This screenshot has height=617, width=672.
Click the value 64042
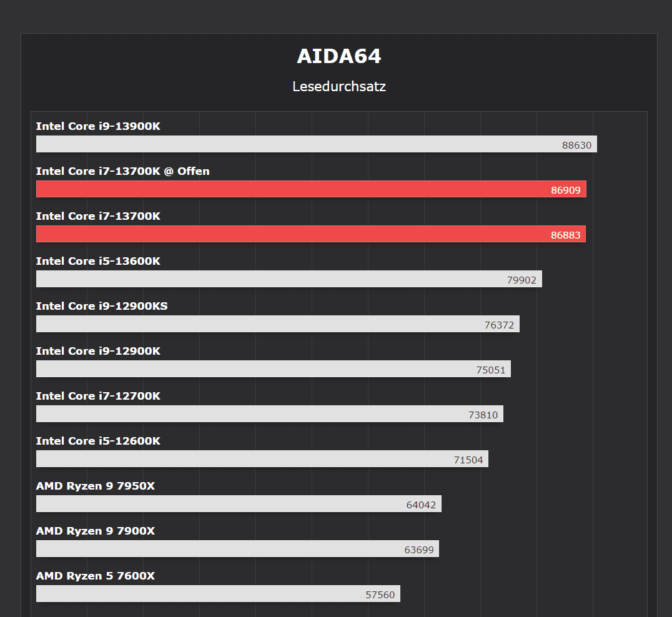[421, 505]
